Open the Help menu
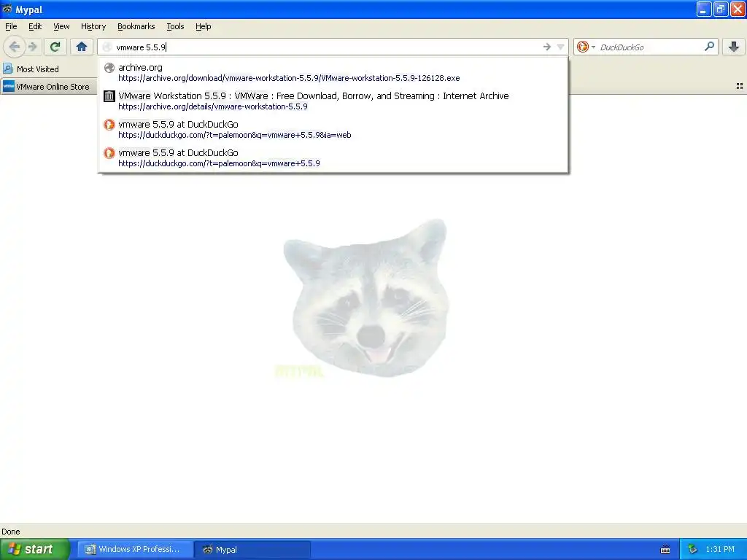The width and height of the screenshot is (747, 560). [x=203, y=27]
